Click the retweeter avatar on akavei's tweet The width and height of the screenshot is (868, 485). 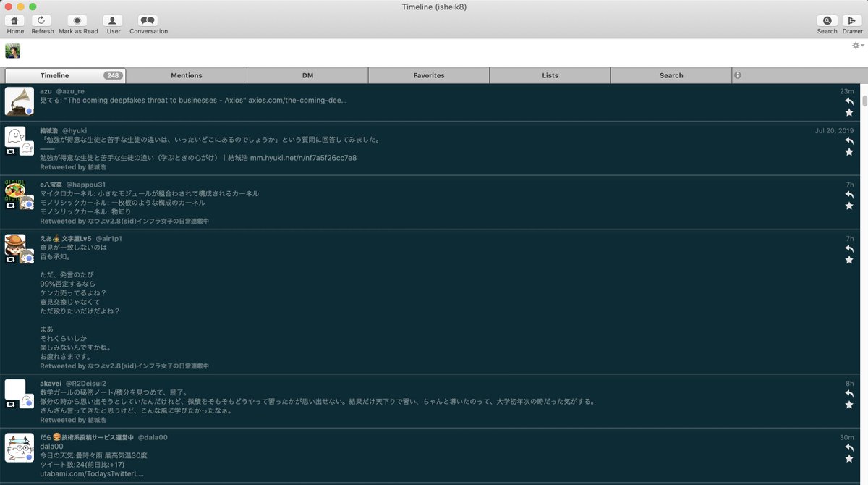pyautogui.click(x=27, y=402)
